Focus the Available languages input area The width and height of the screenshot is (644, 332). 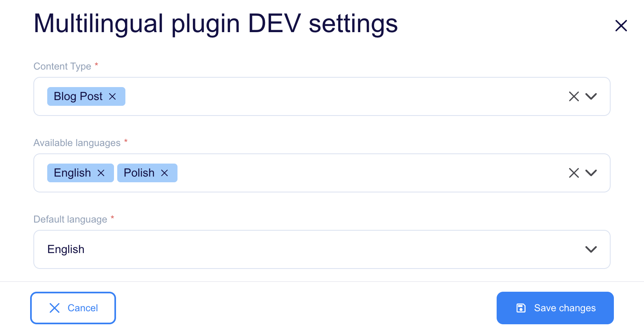pos(322,173)
